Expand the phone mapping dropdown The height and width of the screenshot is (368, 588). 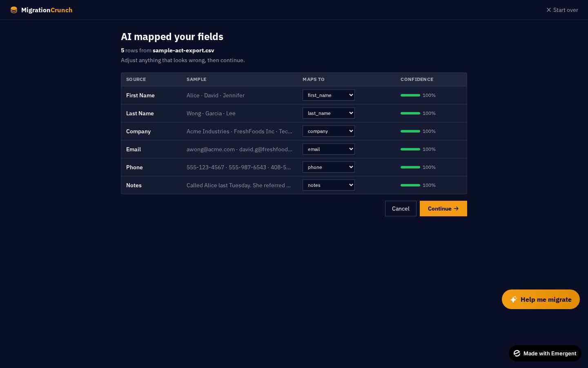coord(329,167)
